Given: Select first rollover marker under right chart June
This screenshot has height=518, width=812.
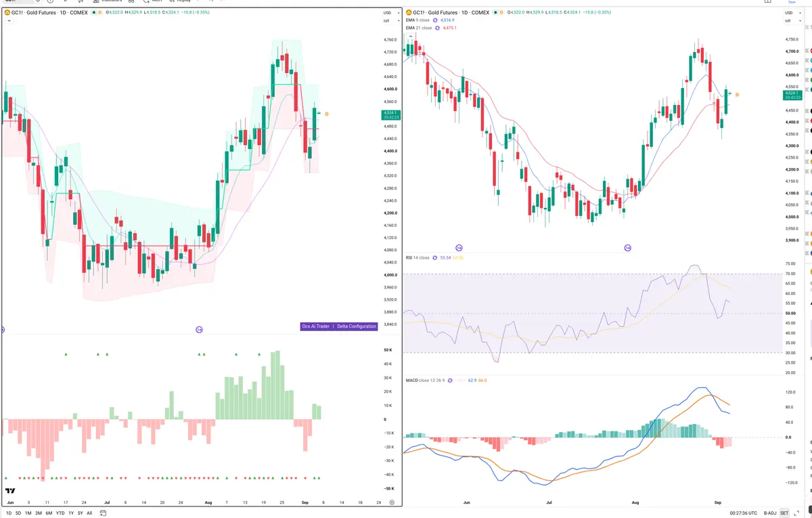Looking at the screenshot, I should click(x=459, y=249).
